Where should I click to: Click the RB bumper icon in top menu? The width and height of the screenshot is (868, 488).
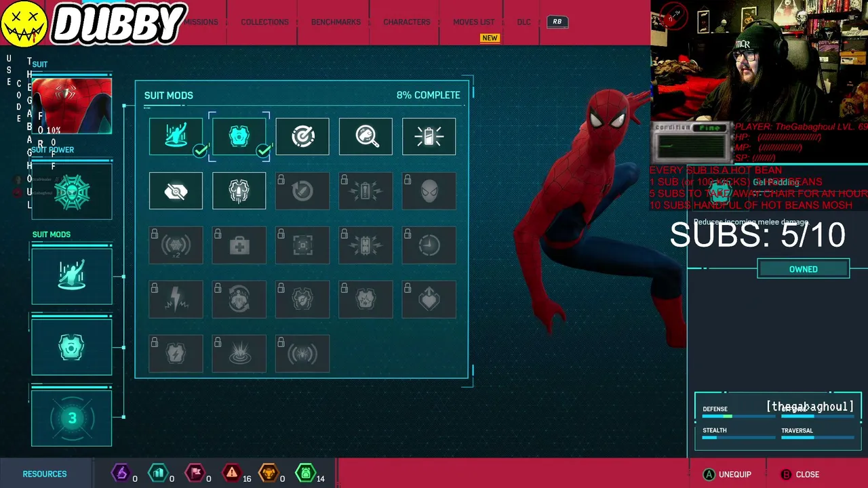click(x=557, y=22)
